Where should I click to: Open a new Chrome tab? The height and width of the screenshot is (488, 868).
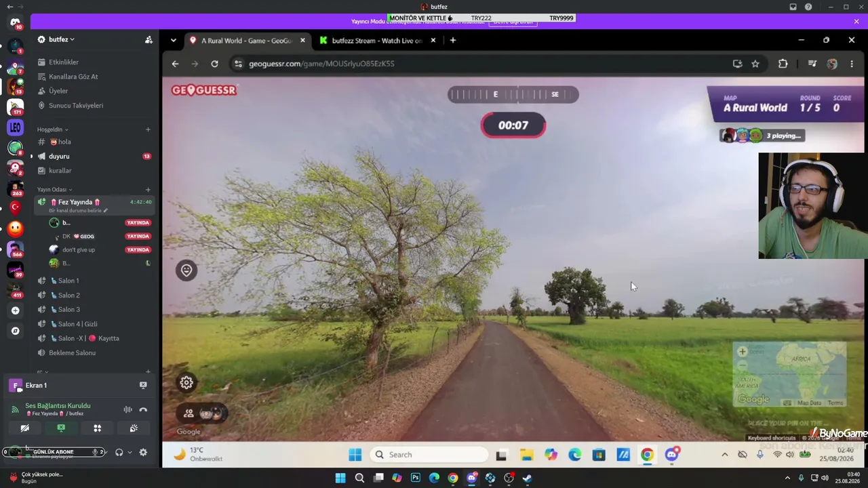point(453,40)
